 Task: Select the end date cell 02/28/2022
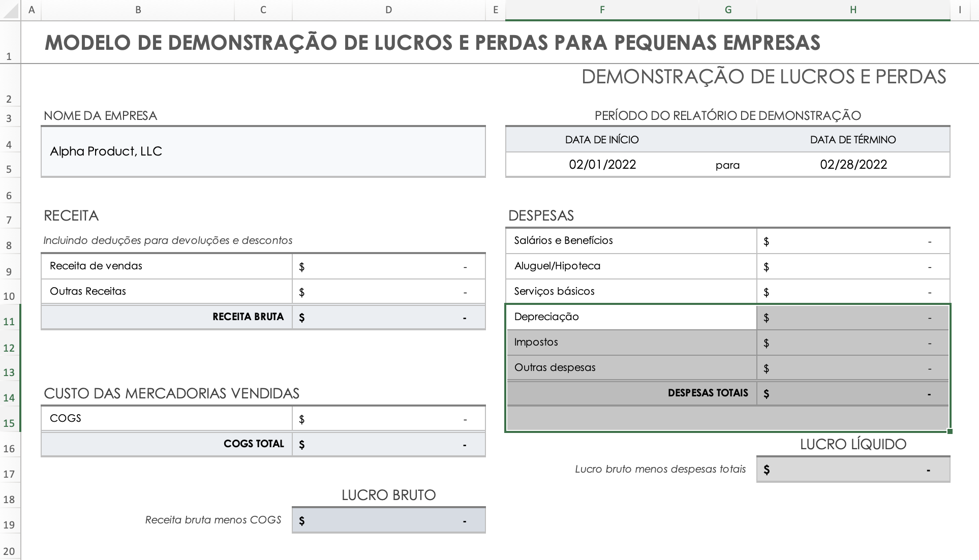[853, 165]
